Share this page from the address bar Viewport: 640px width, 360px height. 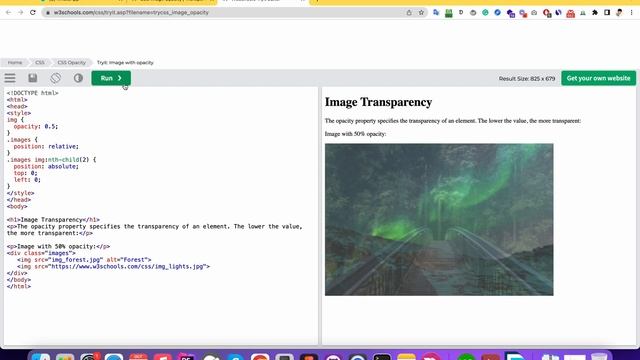pos(409,13)
